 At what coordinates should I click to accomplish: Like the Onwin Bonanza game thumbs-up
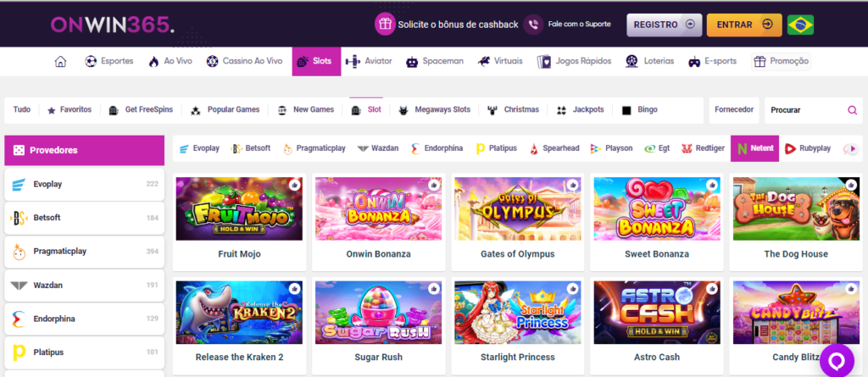click(x=435, y=185)
